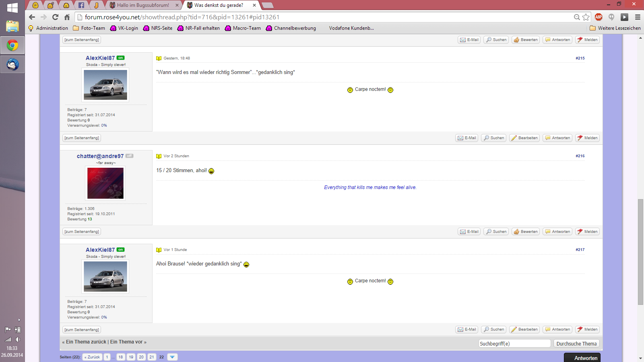Click the Home button in the toolbar
This screenshot has width=644, height=362.
67,17
